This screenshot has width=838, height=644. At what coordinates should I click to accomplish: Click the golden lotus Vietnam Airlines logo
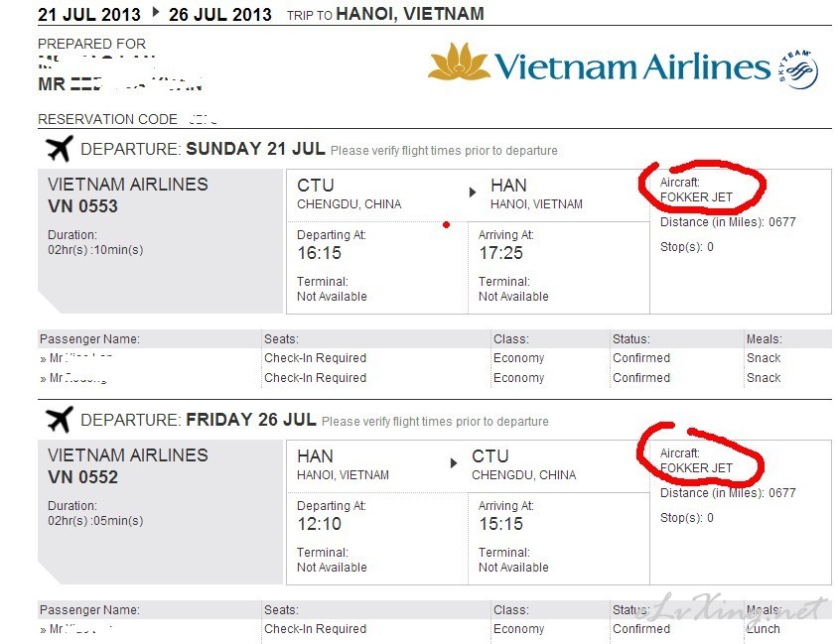coord(459,62)
